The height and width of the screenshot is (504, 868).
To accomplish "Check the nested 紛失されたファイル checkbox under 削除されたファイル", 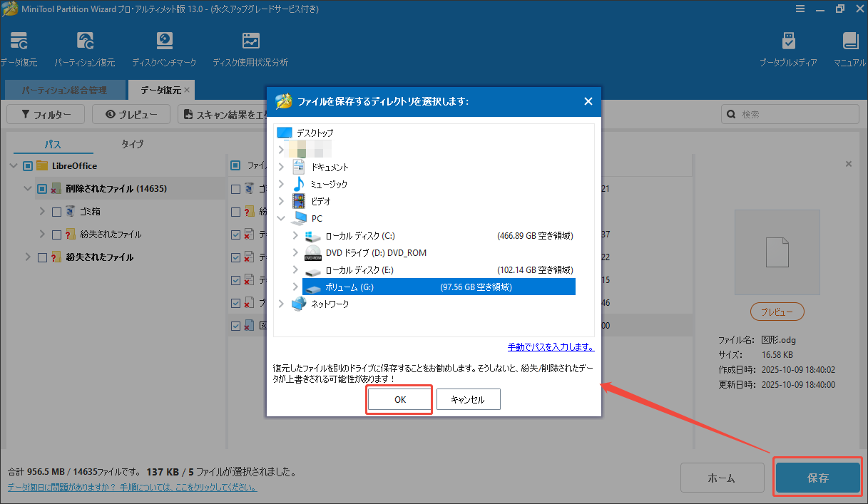I will click(56, 234).
